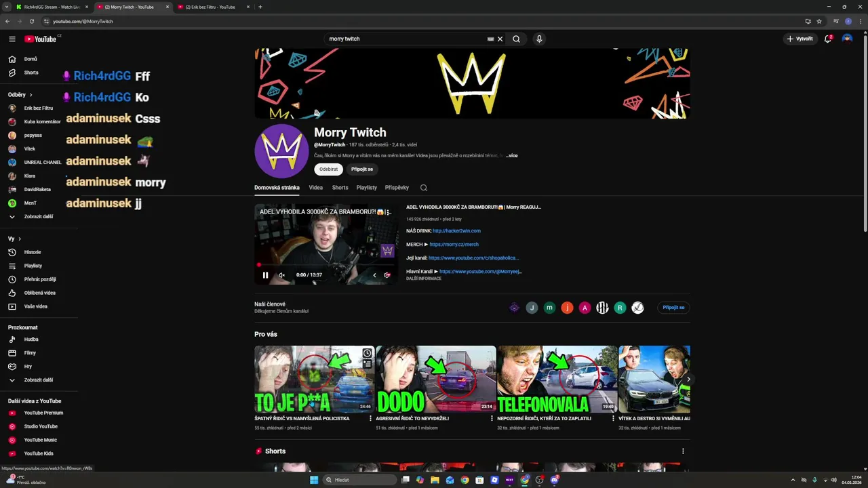Image resolution: width=868 pixels, height=488 pixels.
Task: Show next videos in Pro vás carousel
Action: coord(688,380)
